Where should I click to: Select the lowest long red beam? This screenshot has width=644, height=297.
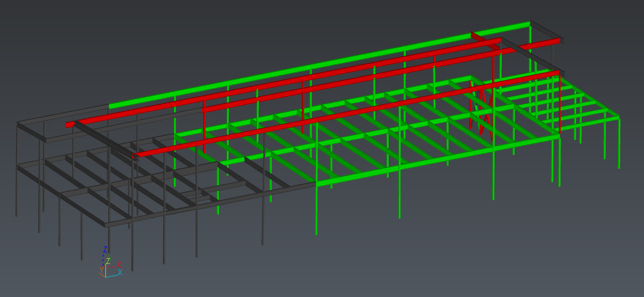pos(347,113)
